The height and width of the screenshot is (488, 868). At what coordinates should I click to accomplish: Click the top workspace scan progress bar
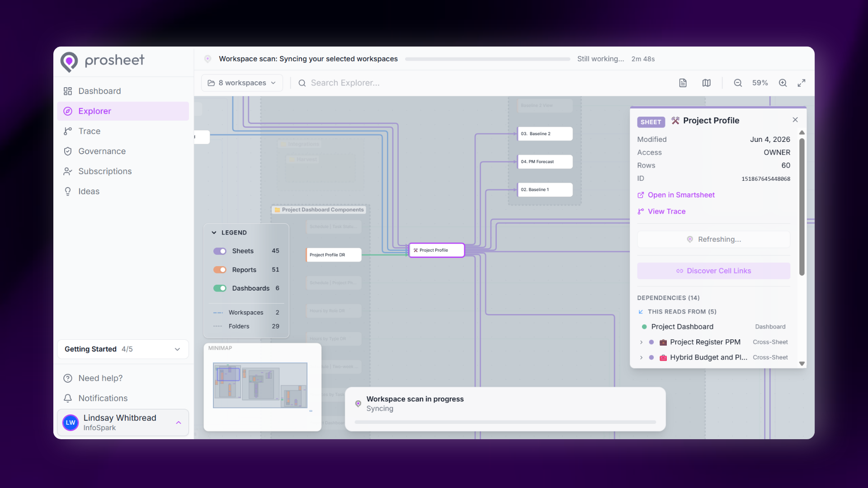(488, 59)
